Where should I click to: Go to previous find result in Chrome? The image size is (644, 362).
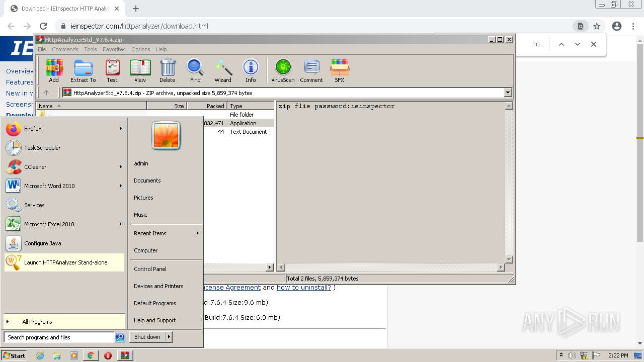(x=561, y=44)
